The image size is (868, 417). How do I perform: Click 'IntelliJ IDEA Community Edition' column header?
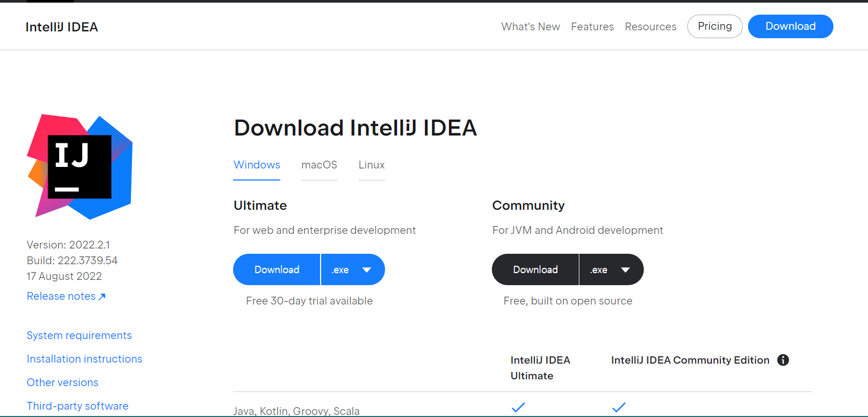[690, 360]
